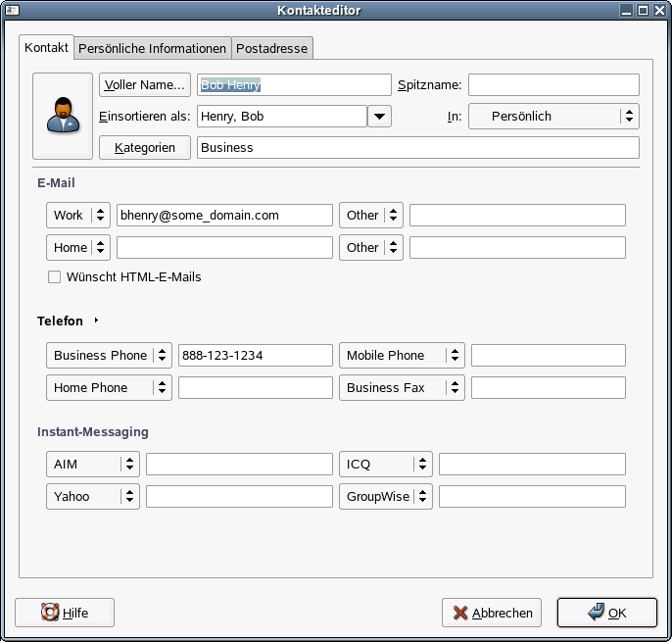Cancel with the Abbrechen button
The image size is (672, 642).
tap(492, 613)
